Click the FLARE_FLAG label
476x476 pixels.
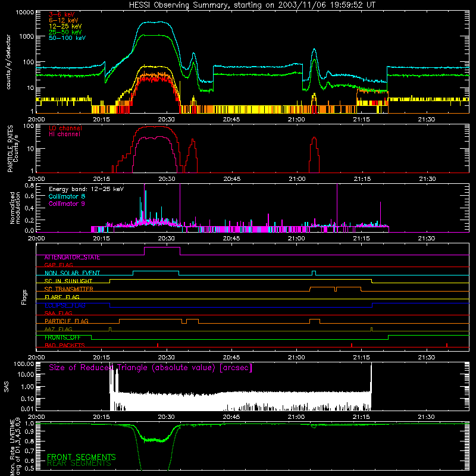[62, 297]
